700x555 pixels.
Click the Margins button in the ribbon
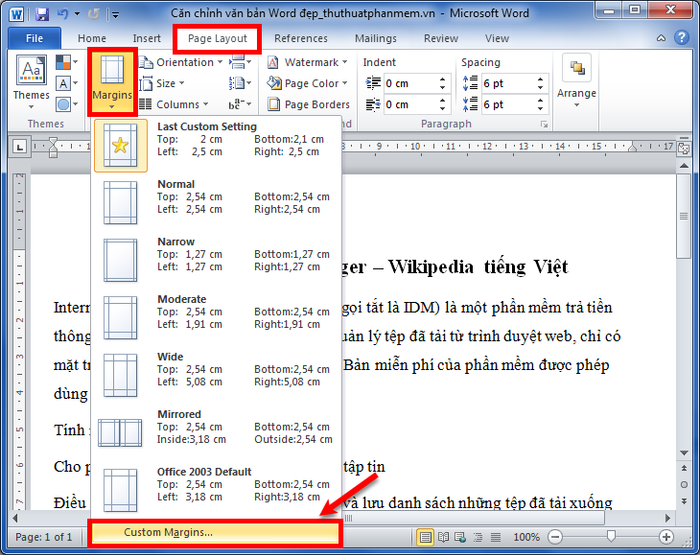[112, 80]
